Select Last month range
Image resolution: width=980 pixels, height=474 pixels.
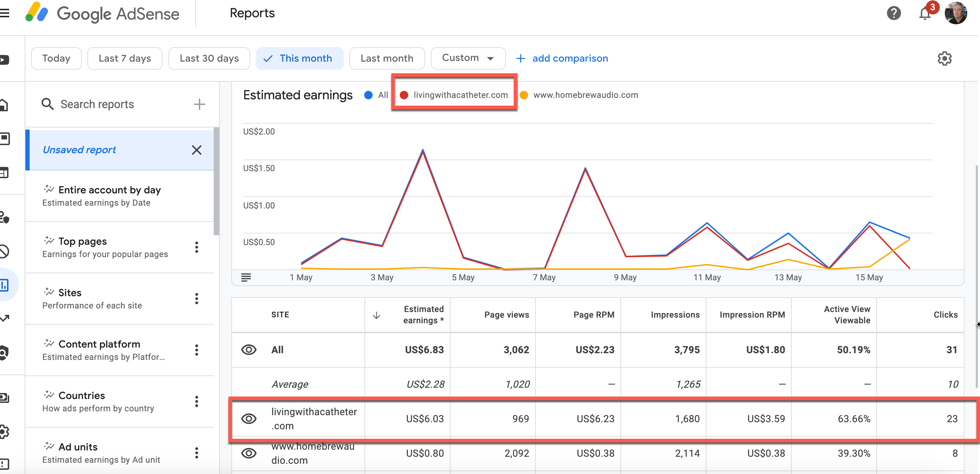[387, 58]
